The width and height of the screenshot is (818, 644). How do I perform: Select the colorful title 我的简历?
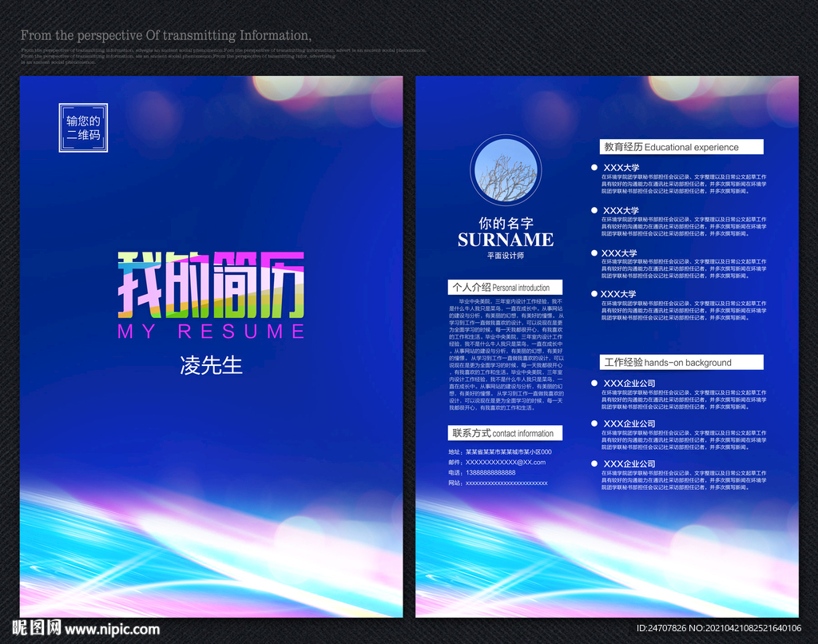coord(211,285)
